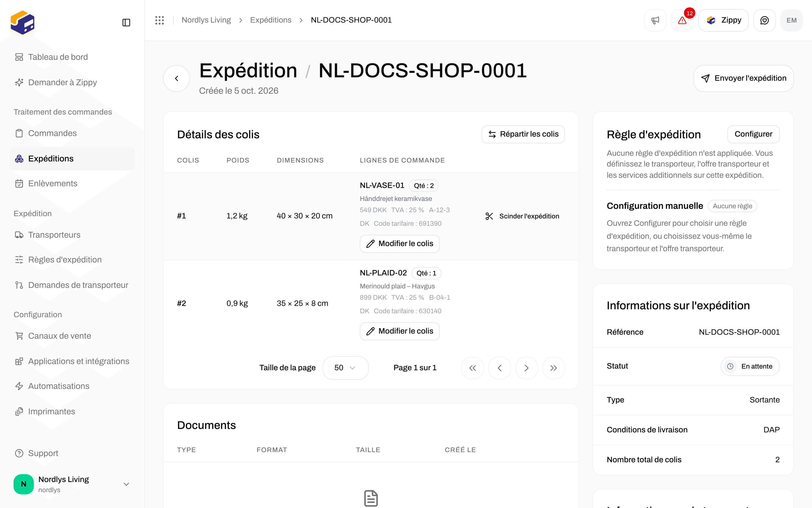Go to last page with double-right arrows
Screen dimensions: 812x508
[x=554, y=368]
